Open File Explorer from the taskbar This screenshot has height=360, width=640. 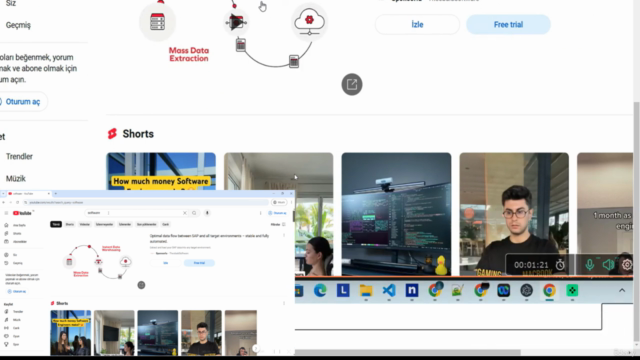[x=366, y=291]
